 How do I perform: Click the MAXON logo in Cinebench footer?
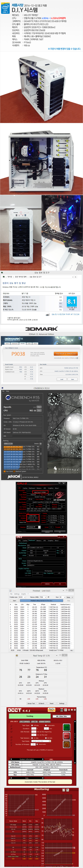point(14,477)
